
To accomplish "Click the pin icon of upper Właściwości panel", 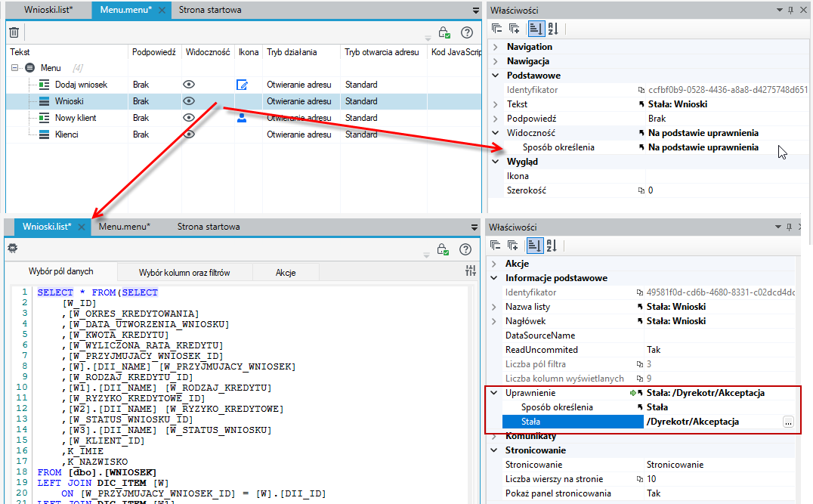I will click(790, 11).
